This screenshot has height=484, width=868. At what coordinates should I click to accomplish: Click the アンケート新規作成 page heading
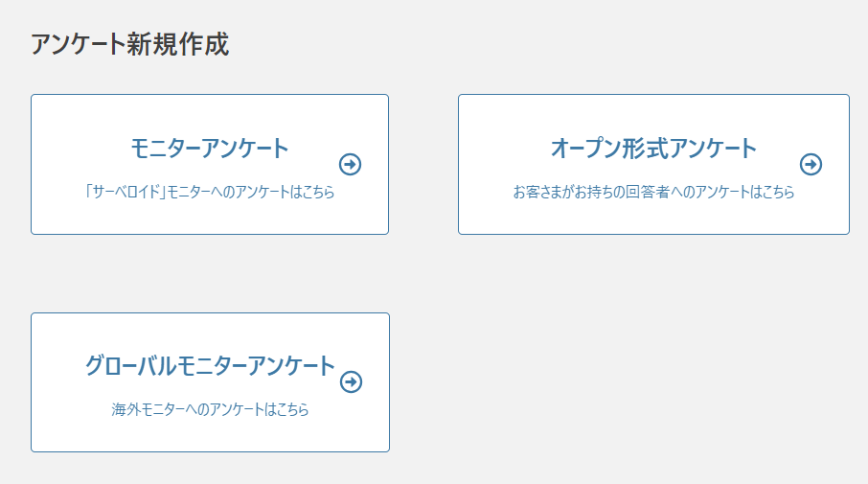pyautogui.click(x=129, y=44)
